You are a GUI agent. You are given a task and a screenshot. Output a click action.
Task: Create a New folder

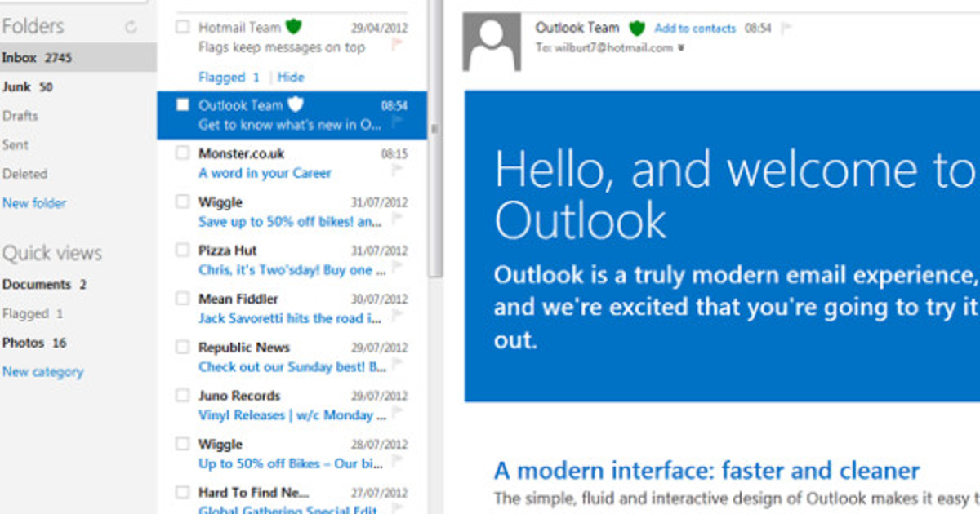tap(34, 203)
